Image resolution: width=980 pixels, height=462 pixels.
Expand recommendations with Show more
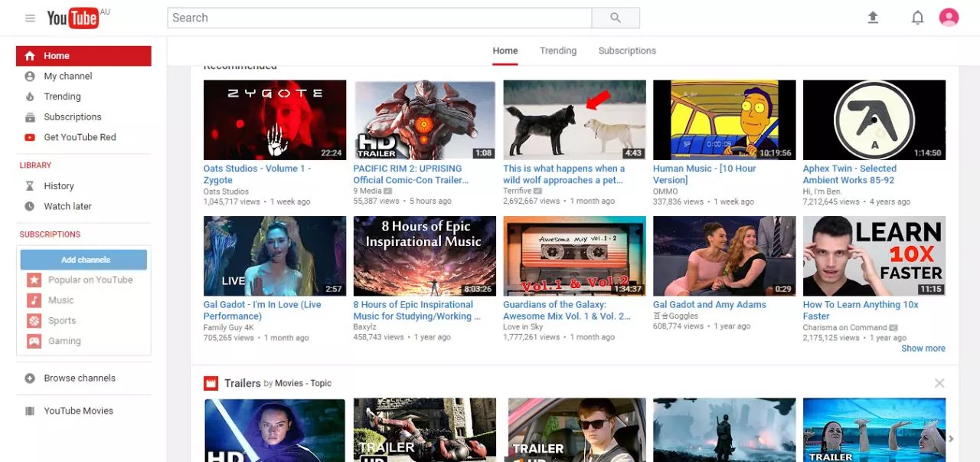click(923, 349)
